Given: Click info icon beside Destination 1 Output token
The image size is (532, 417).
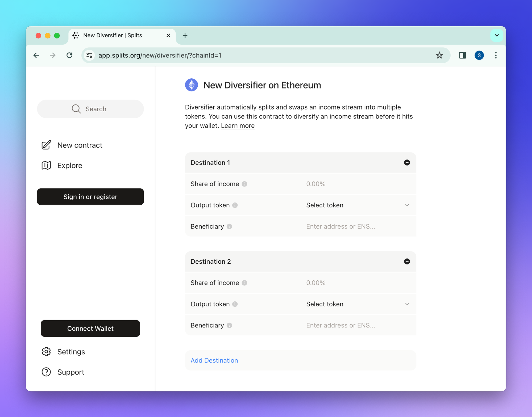Looking at the screenshot, I should [x=235, y=205].
